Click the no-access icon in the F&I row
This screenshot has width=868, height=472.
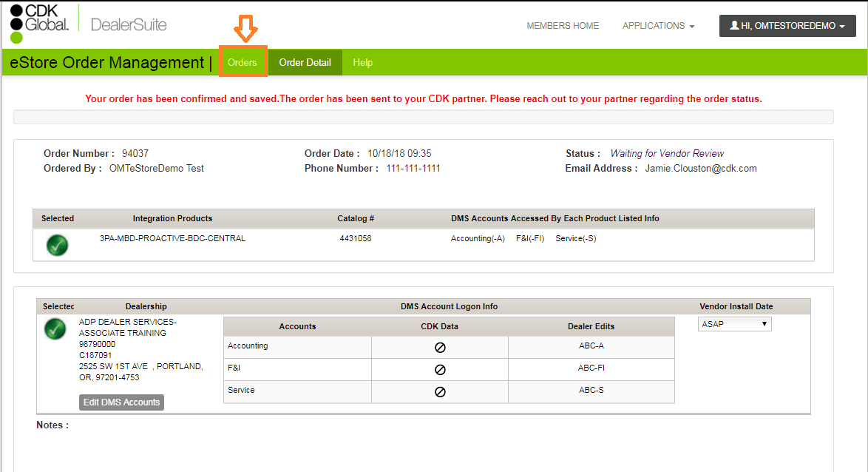pyautogui.click(x=440, y=368)
